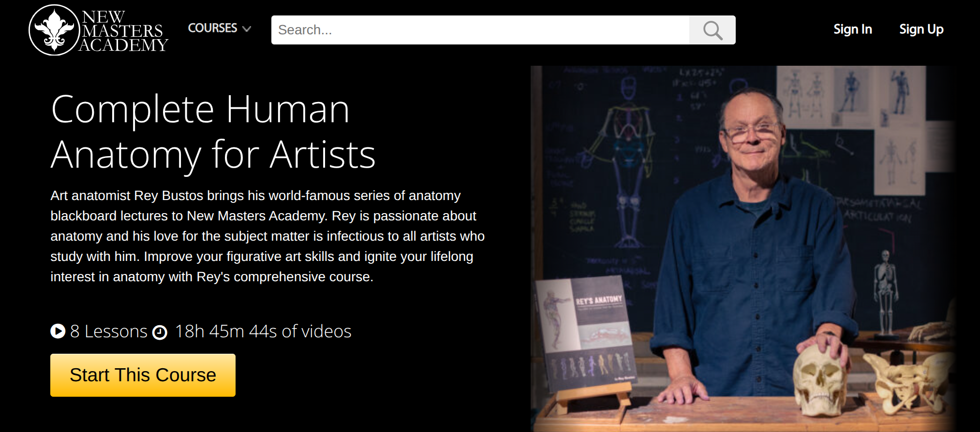Select '18h 45m 44s of videos' text
Image resolution: width=980 pixels, height=432 pixels.
[x=263, y=331]
